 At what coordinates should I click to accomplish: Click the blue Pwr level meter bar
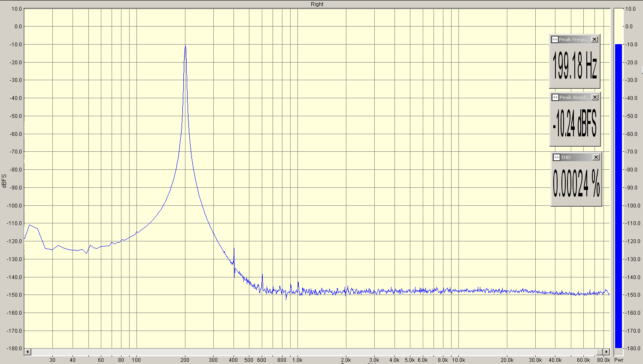coord(619,196)
